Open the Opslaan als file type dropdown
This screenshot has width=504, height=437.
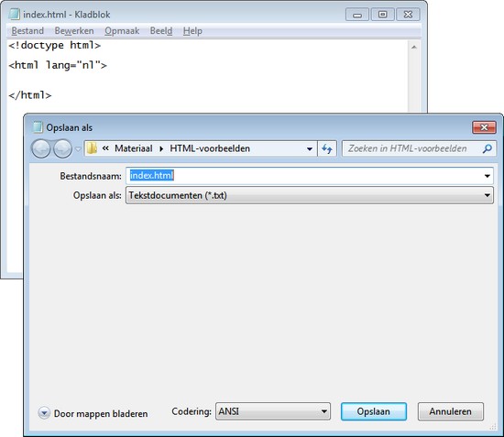pyautogui.click(x=310, y=195)
